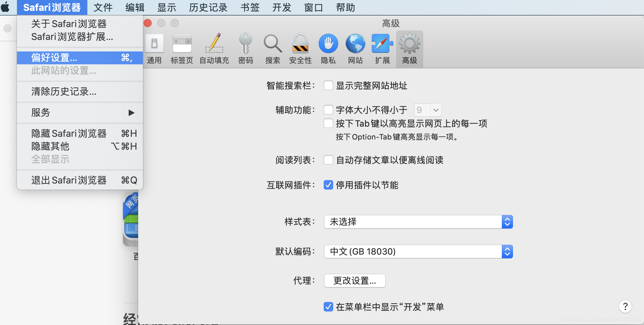Screen dimensions: 644x325
Task: Open the 开发 menu
Action: tap(282, 7)
